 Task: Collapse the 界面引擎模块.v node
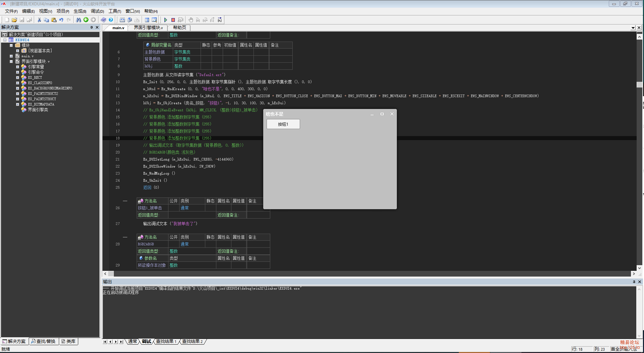pos(11,61)
